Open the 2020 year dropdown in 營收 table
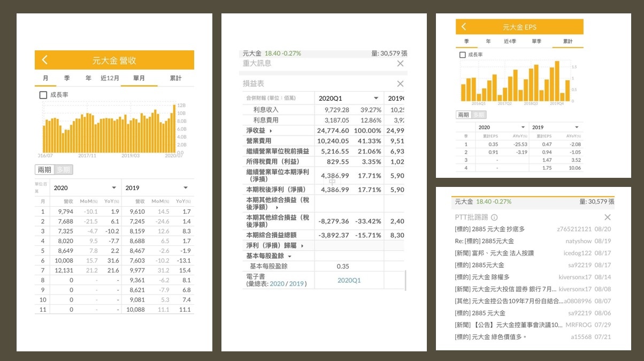The width and height of the screenshot is (644, 361). tap(85, 188)
